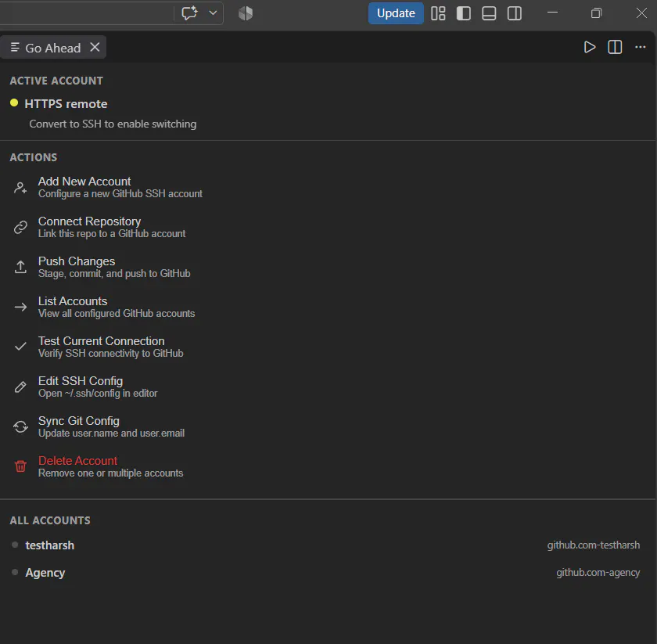This screenshot has width=657, height=644.
Task: Click the github.com-agency host label
Action: (x=598, y=573)
